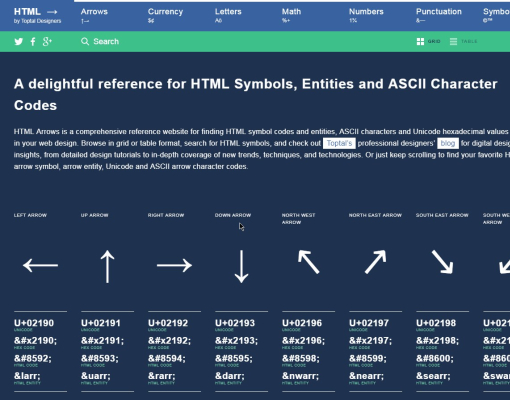Click the NORTH EAST ARROW label
The image size is (510, 400).
coord(375,215)
